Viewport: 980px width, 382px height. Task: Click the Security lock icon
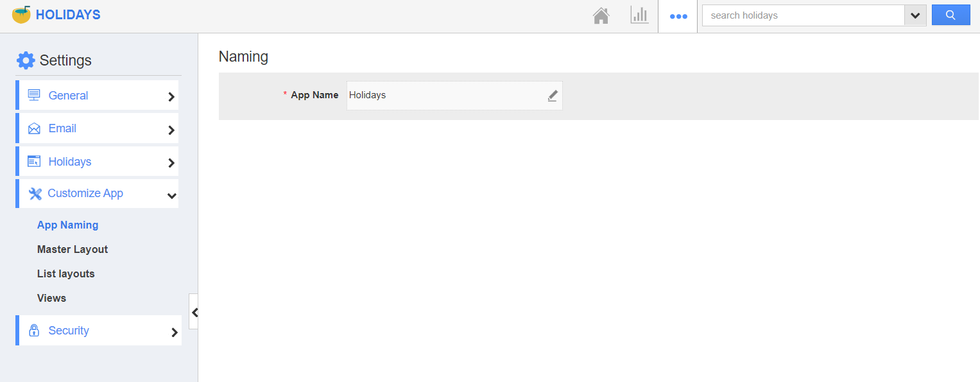(x=34, y=331)
